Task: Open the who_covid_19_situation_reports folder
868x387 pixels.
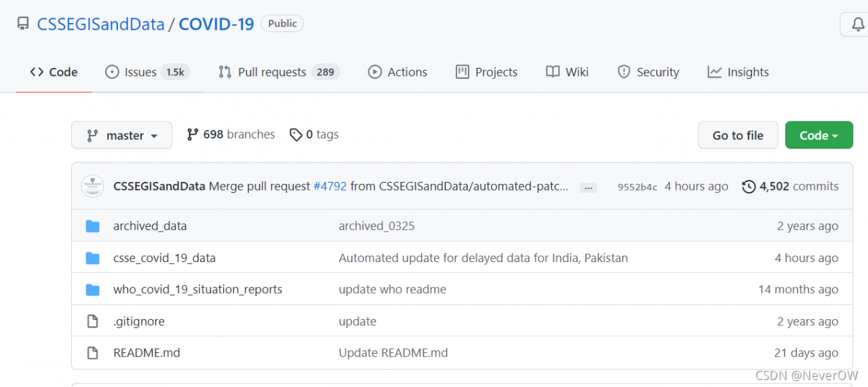Action: 198,289
